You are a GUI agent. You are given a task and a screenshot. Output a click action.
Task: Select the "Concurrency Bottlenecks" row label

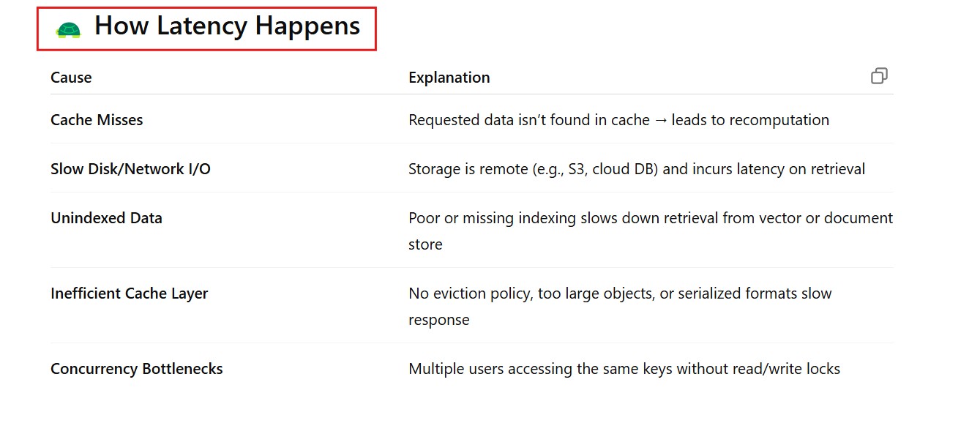(x=136, y=369)
